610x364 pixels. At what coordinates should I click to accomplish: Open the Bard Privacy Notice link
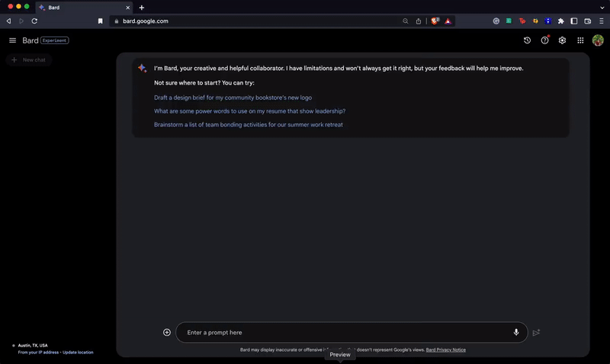coord(445,350)
